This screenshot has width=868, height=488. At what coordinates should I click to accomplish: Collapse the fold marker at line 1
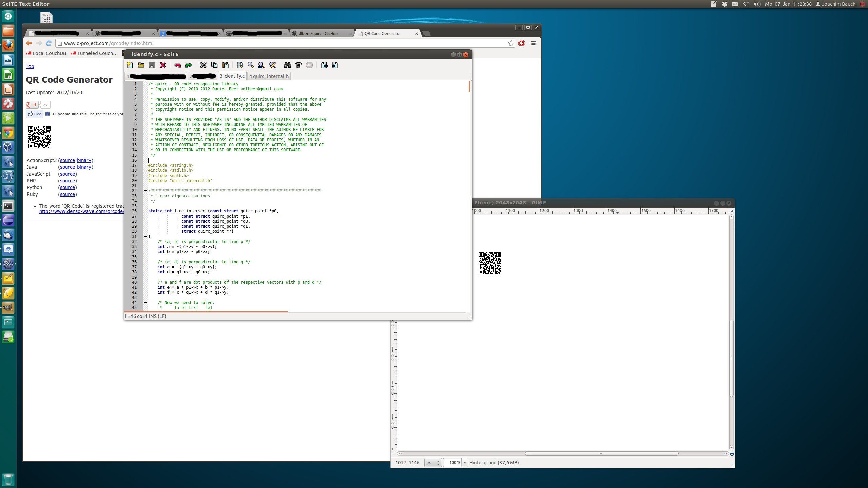(145, 84)
